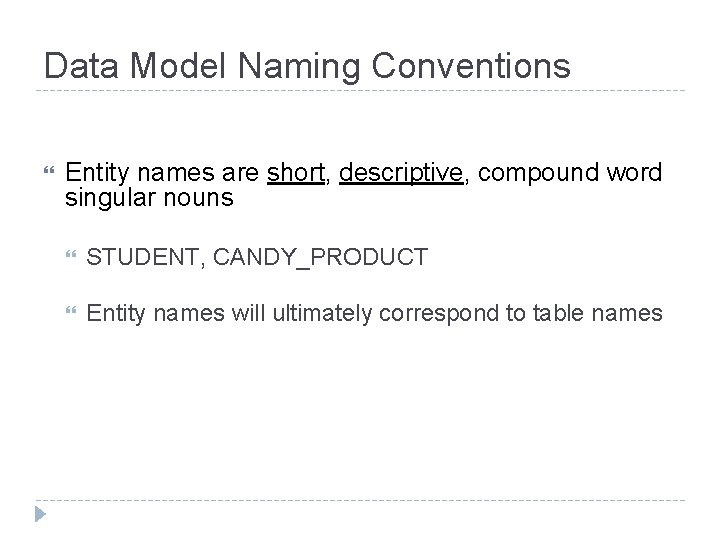This screenshot has width=720, height=540.
Task: Click the bullet mark before STUDENT
Action: 71,254
